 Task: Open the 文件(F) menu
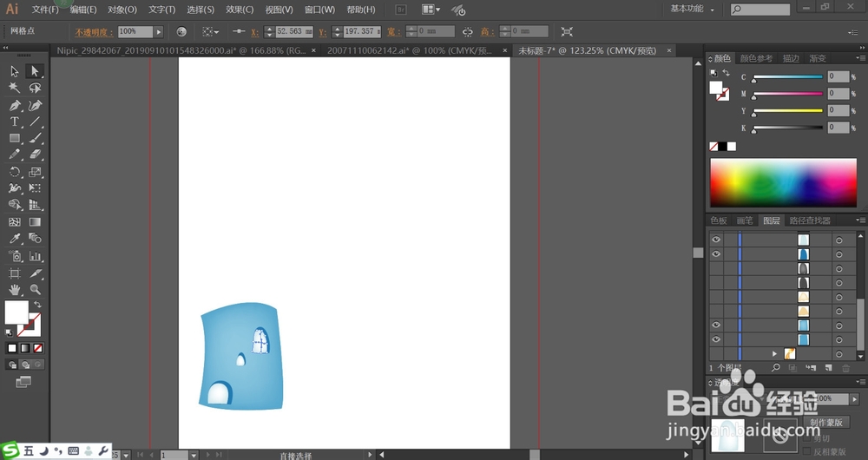(x=45, y=10)
